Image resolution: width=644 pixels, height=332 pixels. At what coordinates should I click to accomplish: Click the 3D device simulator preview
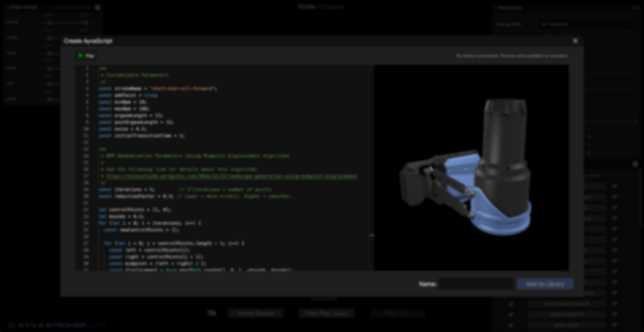pyautogui.click(x=471, y=168)
